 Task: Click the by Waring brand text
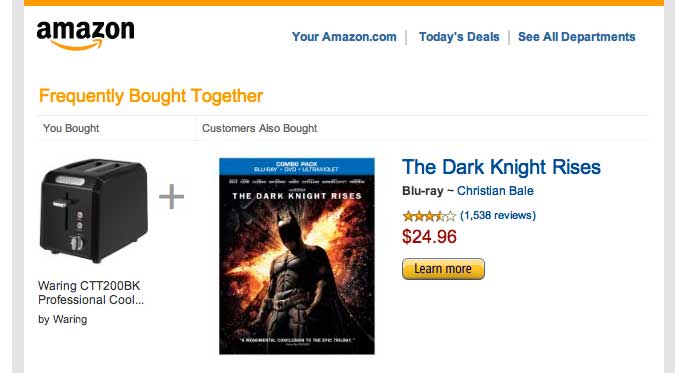62,320
